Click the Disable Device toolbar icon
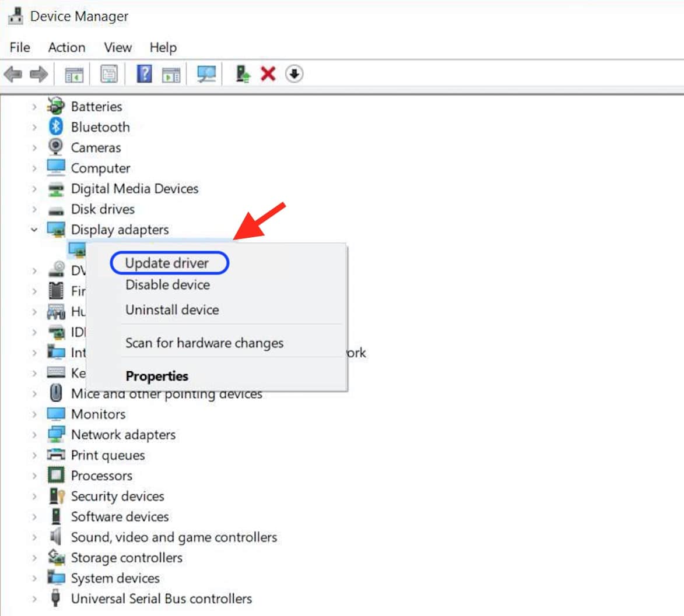684x616 pixels. (293, 73)
